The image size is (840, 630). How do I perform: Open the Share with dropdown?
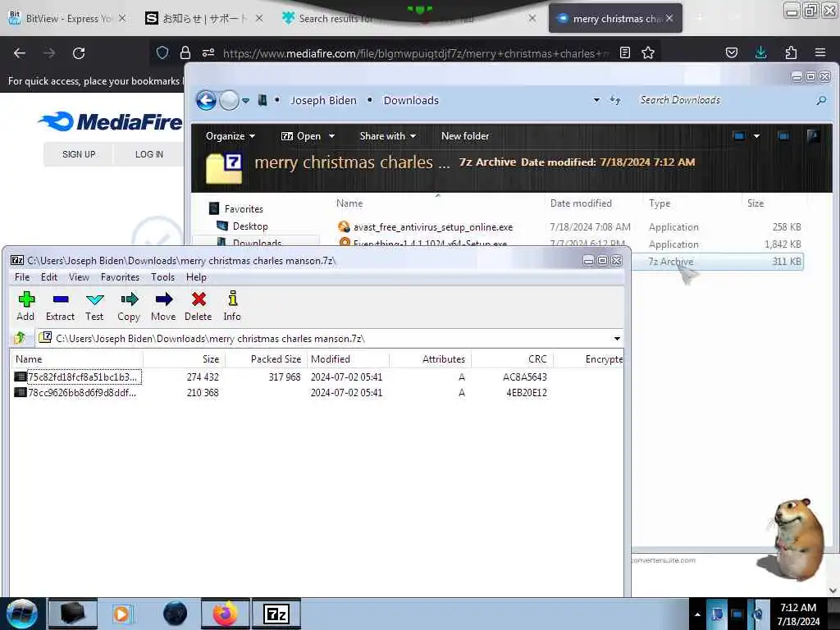(x=388, y=136)
